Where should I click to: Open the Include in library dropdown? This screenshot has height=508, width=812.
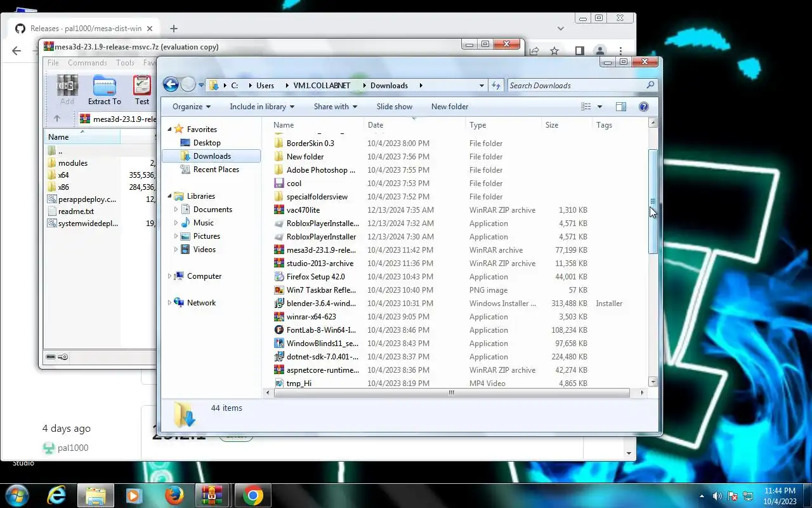click(262, 107)
